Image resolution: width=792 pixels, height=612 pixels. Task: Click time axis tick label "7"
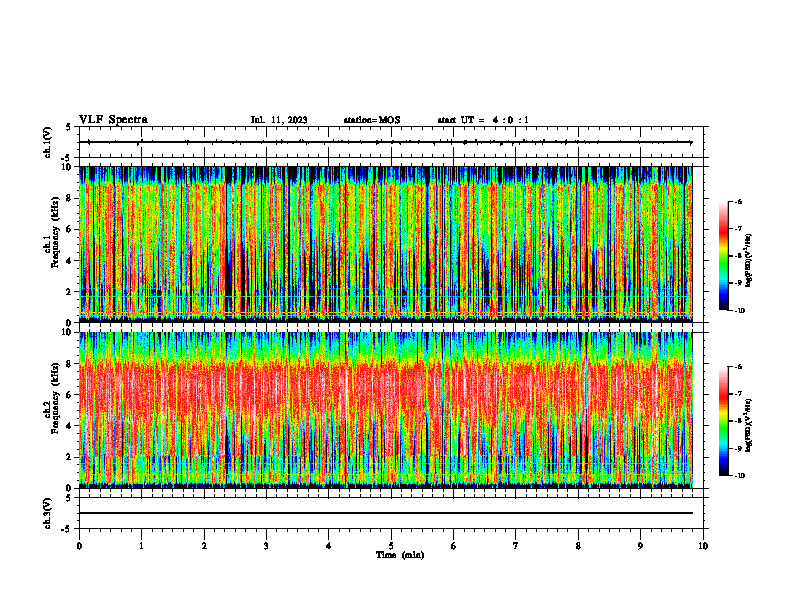[516, 546]
